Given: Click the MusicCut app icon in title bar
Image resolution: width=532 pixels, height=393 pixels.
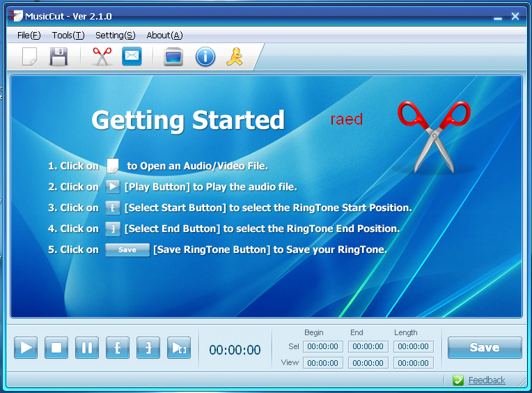Looking at the screenshot, I should point(15,15).
